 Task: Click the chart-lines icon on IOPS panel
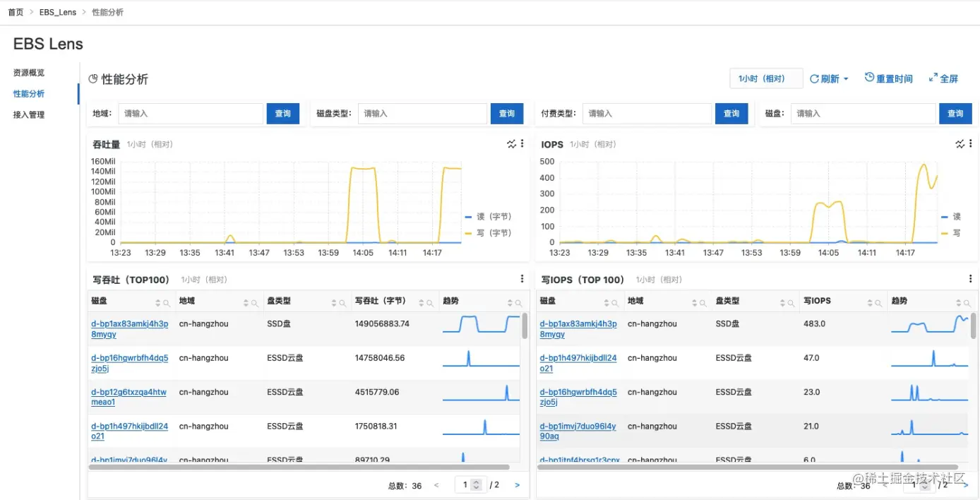coord(960,144)
